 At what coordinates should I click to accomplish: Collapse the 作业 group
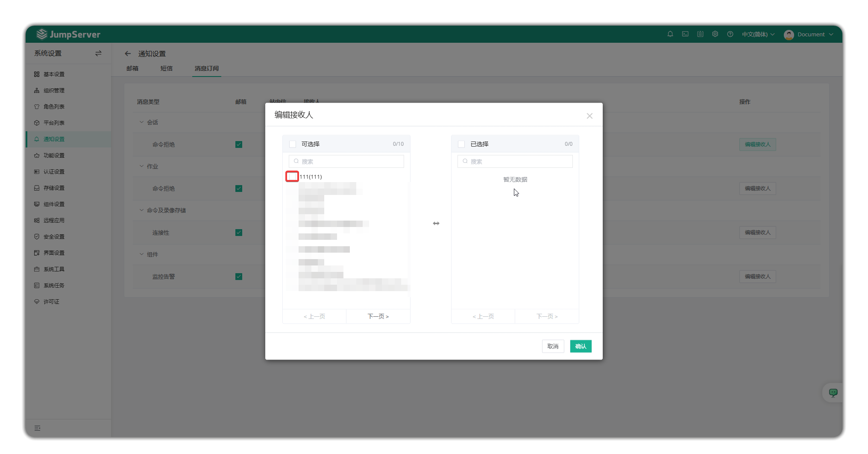coord(141,166)
